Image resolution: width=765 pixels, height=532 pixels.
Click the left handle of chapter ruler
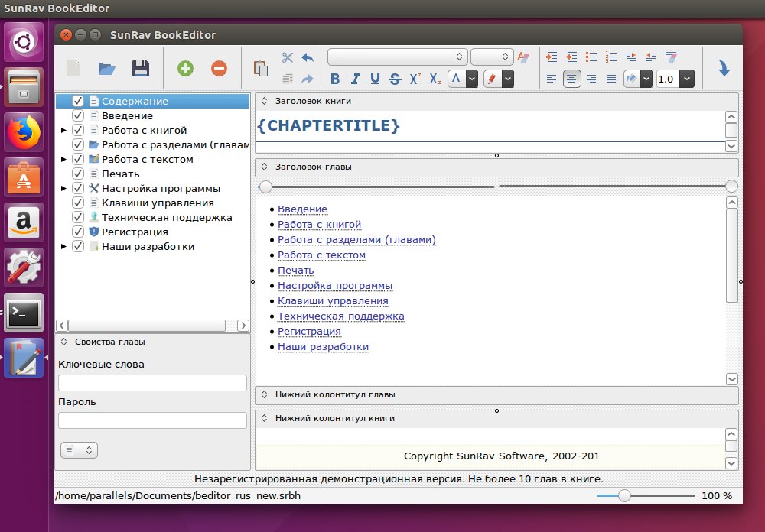click(x=265, y=187)
